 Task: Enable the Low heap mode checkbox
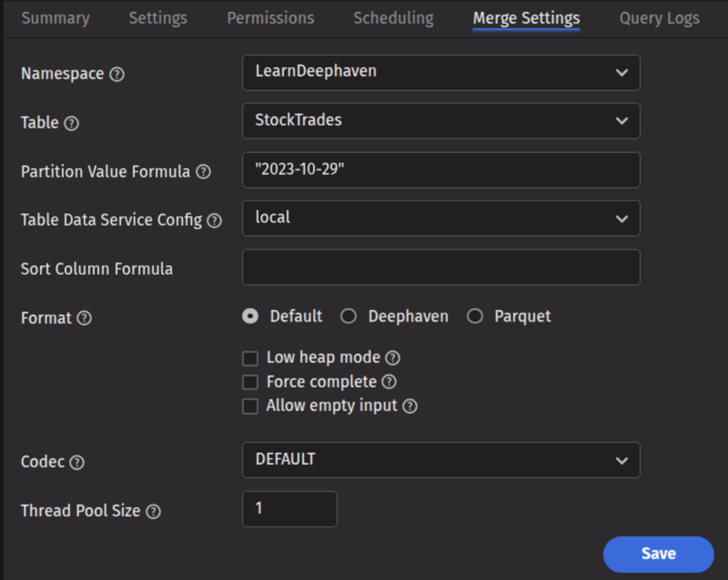[250, 358]
